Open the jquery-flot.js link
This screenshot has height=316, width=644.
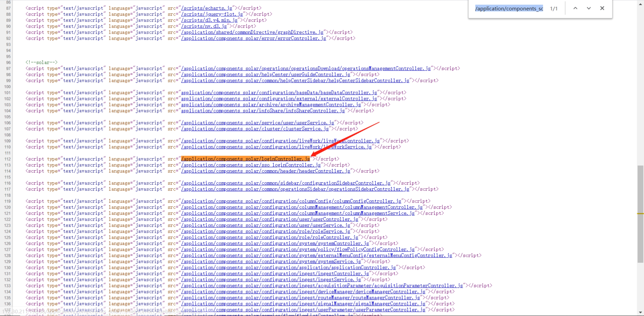(212, 14)
